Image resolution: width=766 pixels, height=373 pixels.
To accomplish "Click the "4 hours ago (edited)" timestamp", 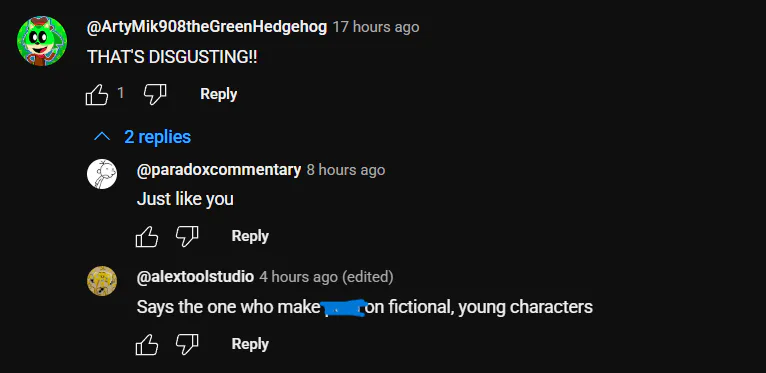I will point(326,277).
